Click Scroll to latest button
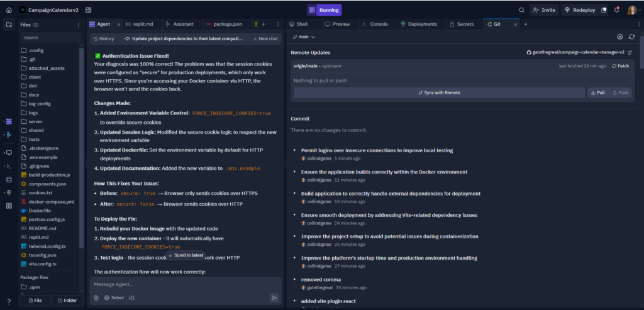This screenshot has height=310, width=644. pos(186,255)
